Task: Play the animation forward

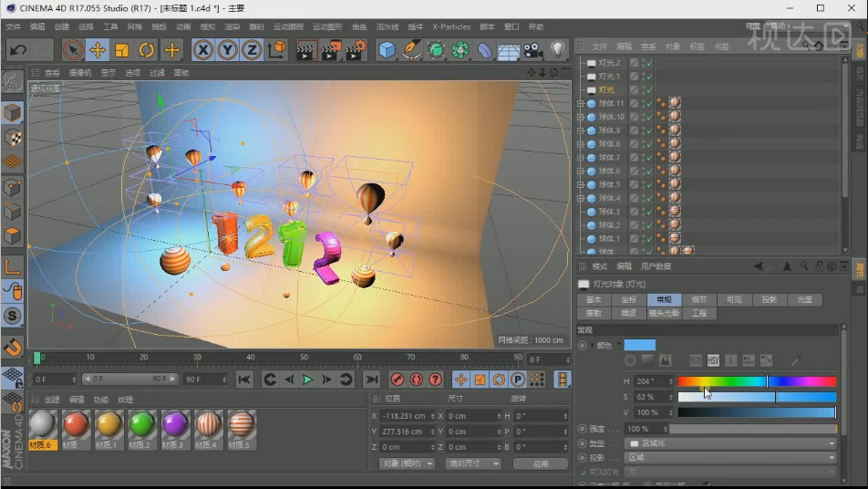Action: pyautogui.click(x=308, y=380)
